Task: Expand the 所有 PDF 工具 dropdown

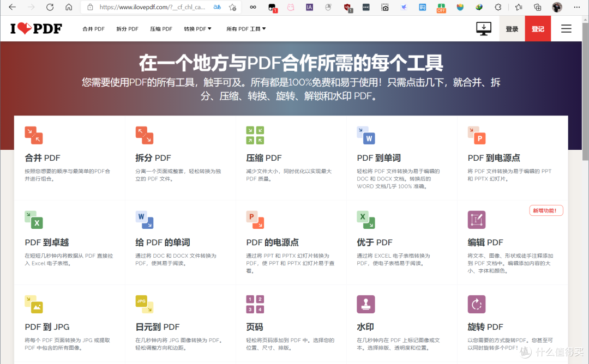Action: (x=246, y=29)
